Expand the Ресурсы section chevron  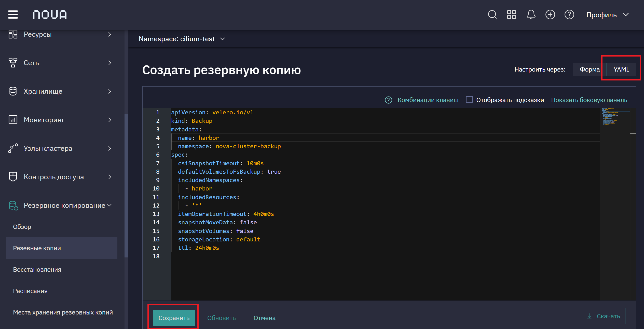[x=110, y=34]
